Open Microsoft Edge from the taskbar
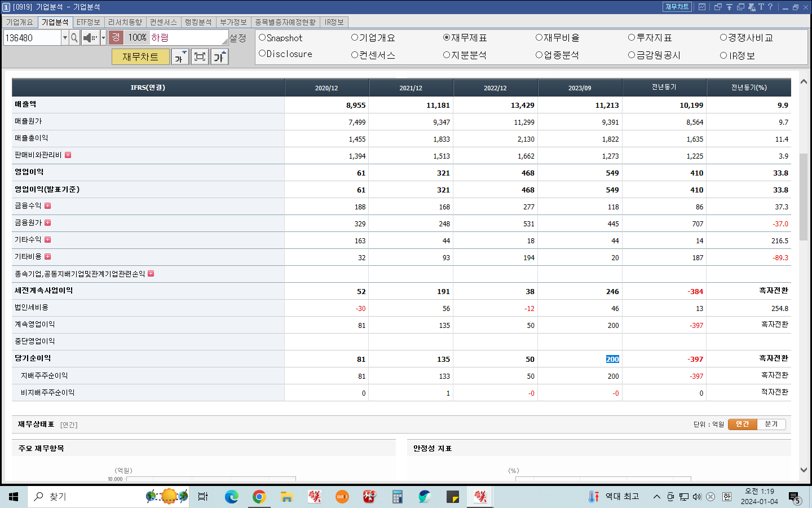Viewport: 812px width, 508px height. tap(232, 497)
